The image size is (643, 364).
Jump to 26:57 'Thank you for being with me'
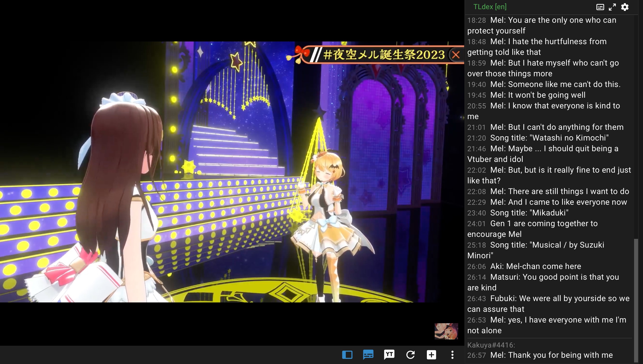(549, 355)
